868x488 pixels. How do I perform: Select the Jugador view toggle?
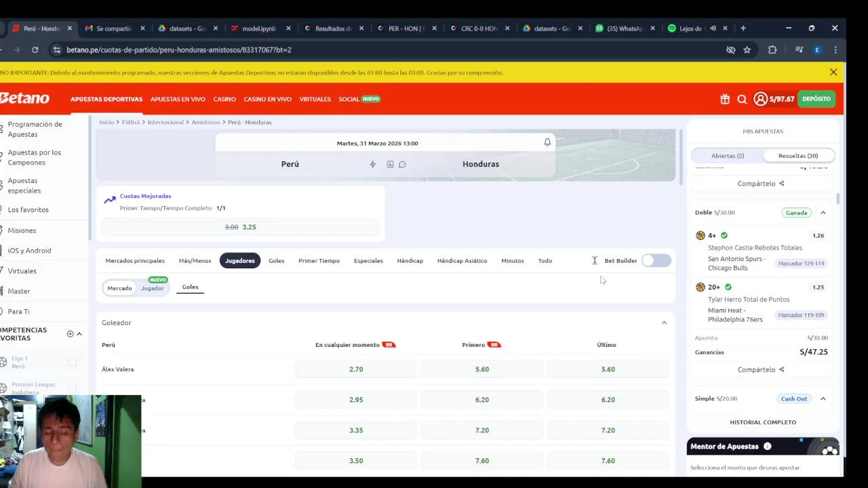click(x=153, y=288)
